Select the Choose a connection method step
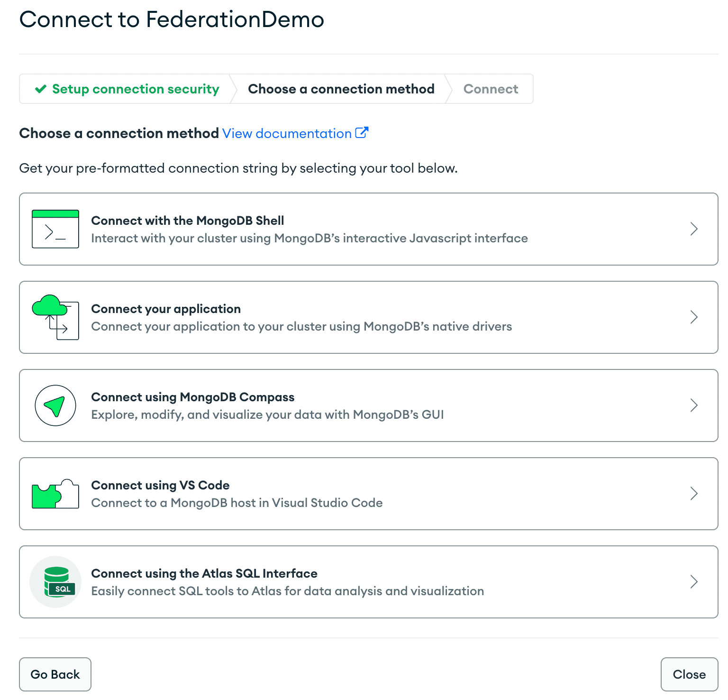The width and height of the screenshot is (728, 700). (x=341, y=89)
